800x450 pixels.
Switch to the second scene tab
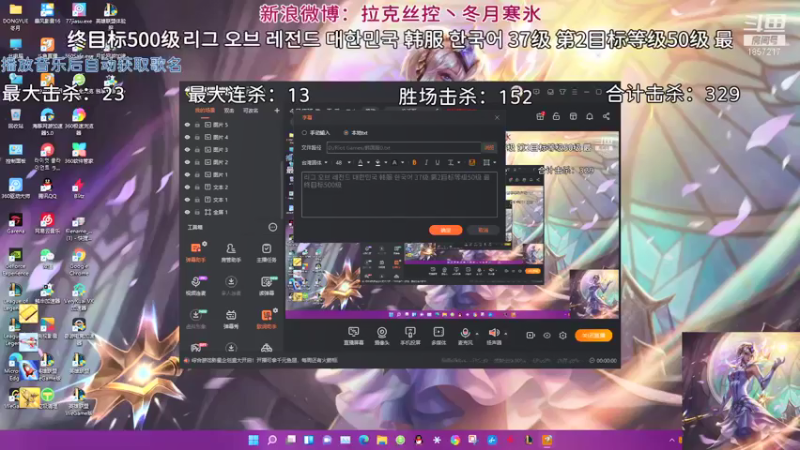click(x=229, y=110)
